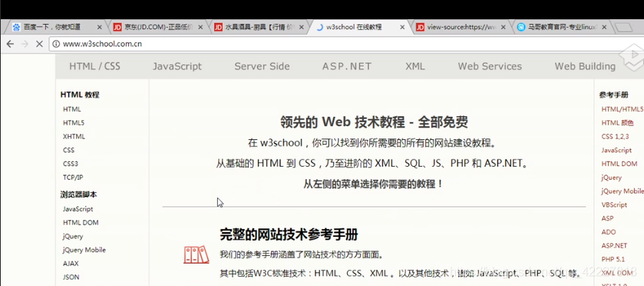This screenshot has width=644, height=286.
Task: Open XHTML tutorial link
Action: 74,136
